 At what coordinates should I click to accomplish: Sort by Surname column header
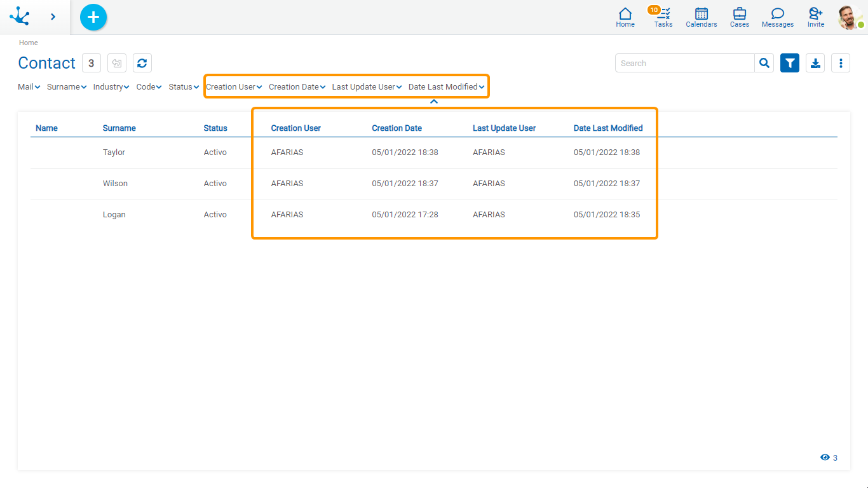click(x=119, y=128)
